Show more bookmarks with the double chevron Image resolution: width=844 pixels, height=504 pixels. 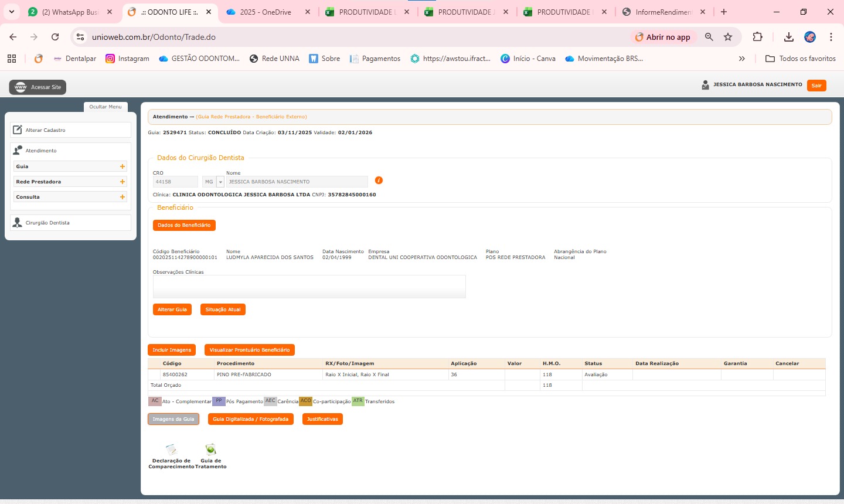click(742, 59)
